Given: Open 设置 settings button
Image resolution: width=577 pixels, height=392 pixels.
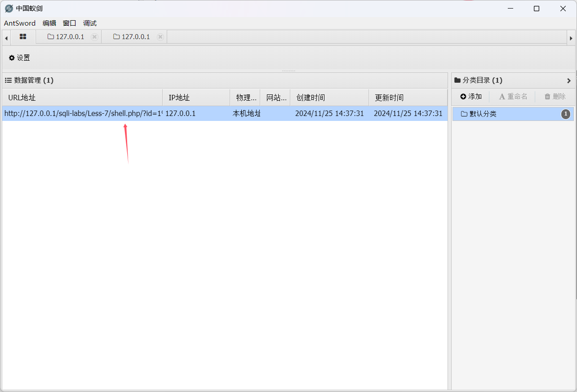Looking at the screenshot, I should click(19, 58).
